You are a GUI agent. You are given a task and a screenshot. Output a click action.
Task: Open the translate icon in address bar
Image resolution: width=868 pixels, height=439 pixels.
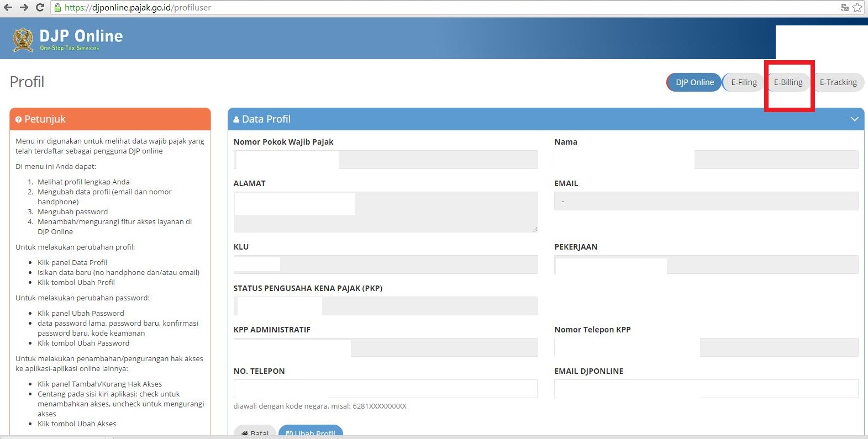point(845,8)
